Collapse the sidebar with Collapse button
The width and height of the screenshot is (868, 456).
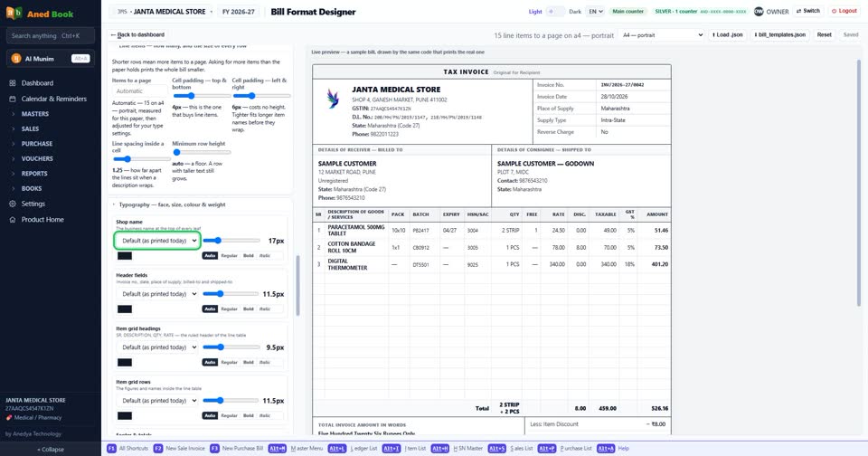(x=51, y=450)
